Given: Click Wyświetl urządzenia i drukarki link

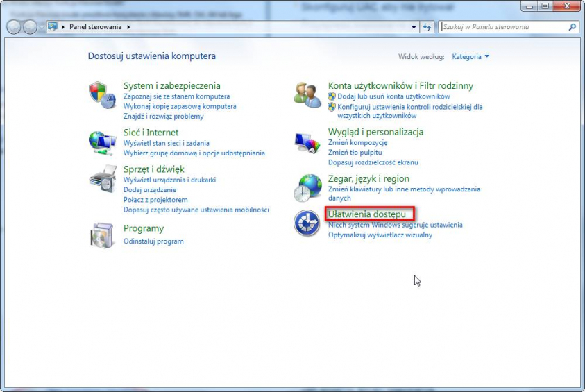Looking at the screenshot, I should (169, 180).
